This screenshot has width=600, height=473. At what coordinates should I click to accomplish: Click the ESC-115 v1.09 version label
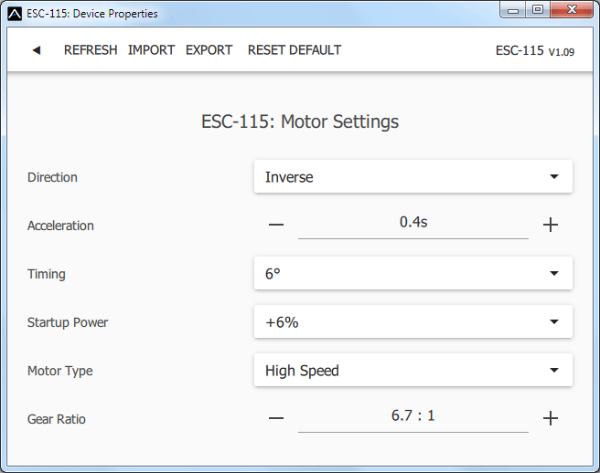tap(537, 50)
